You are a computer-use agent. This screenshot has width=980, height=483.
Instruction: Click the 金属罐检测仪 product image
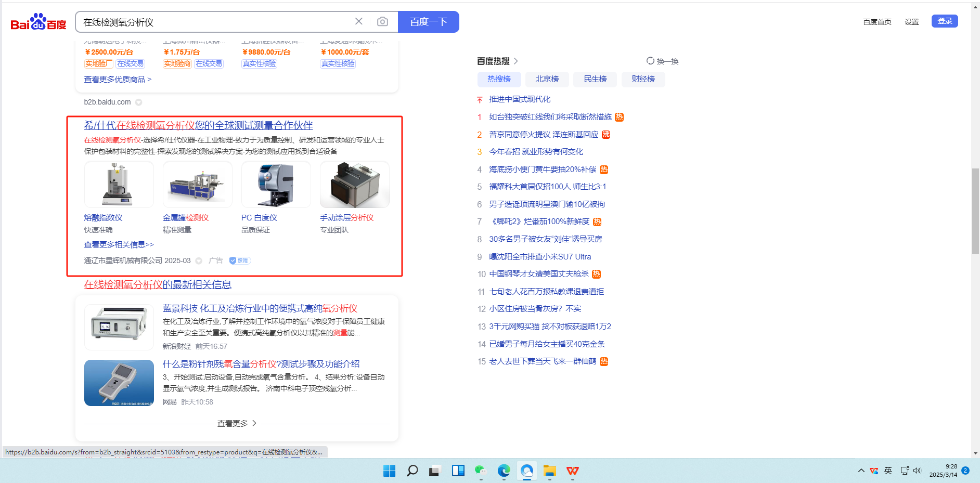point(198,185)
